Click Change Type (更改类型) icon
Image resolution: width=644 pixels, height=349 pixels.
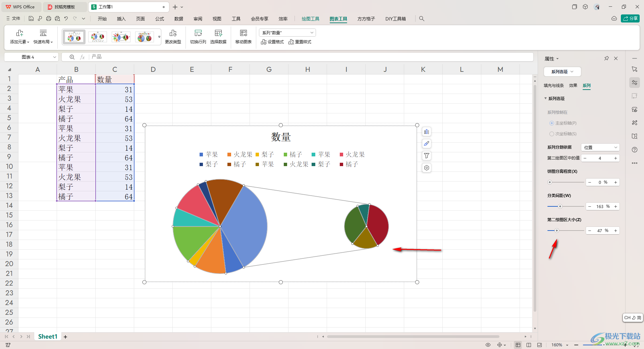(x=173, y=37)
